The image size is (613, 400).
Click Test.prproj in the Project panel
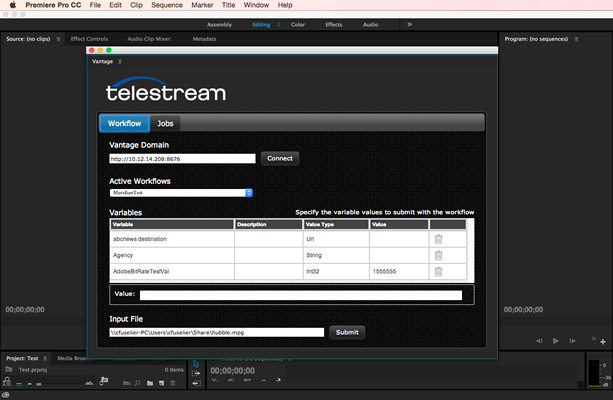click(x=33, y=370)
